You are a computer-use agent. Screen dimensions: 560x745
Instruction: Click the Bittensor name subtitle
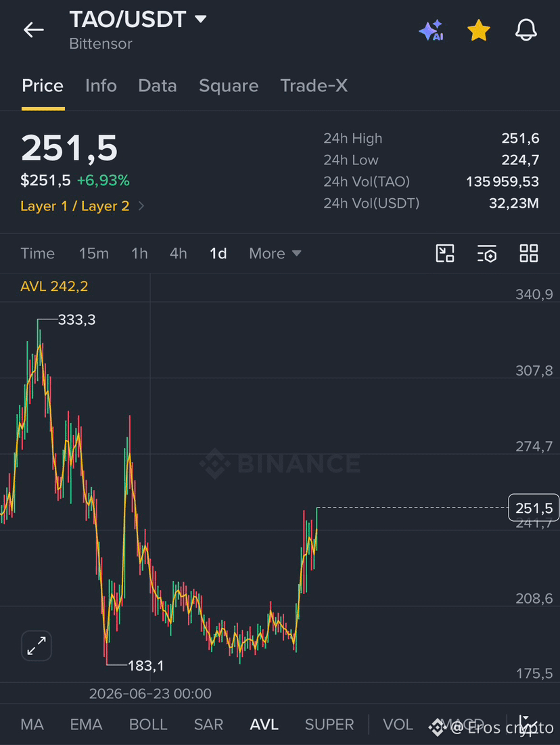(101, 44)
